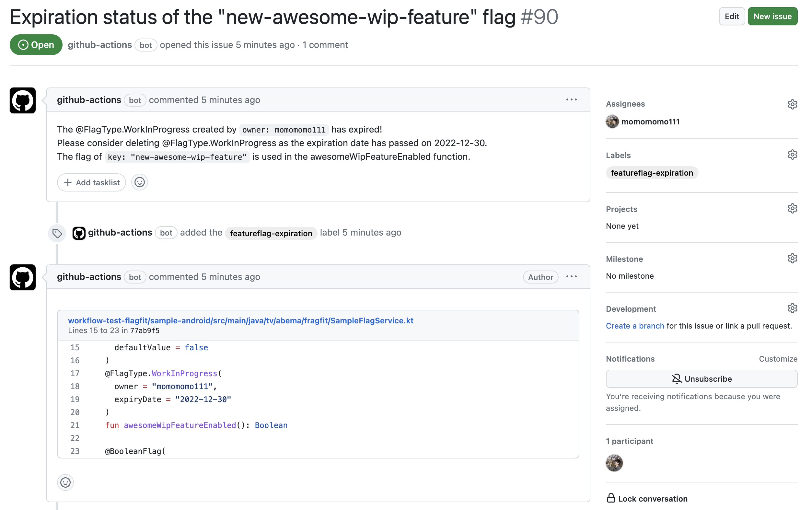This screenshot has width=812, height=510.
Task: Click expiryDate "2022-12-30" code line
Action: tap(173, 400)
